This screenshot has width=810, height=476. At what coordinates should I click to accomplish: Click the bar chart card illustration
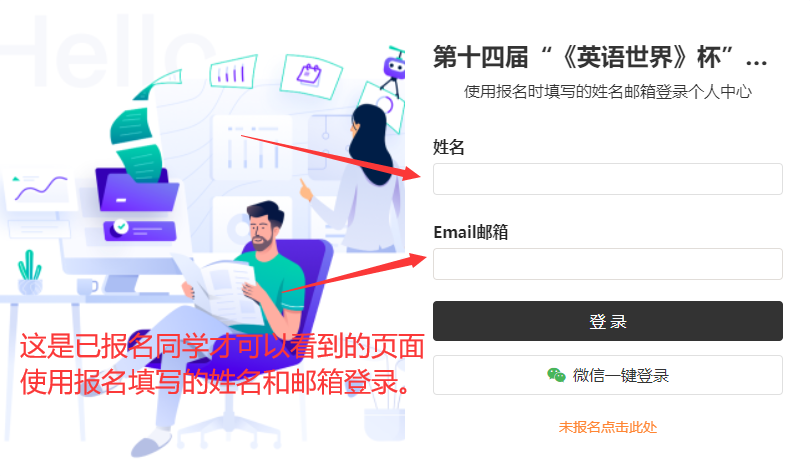[x=233, y=72]
